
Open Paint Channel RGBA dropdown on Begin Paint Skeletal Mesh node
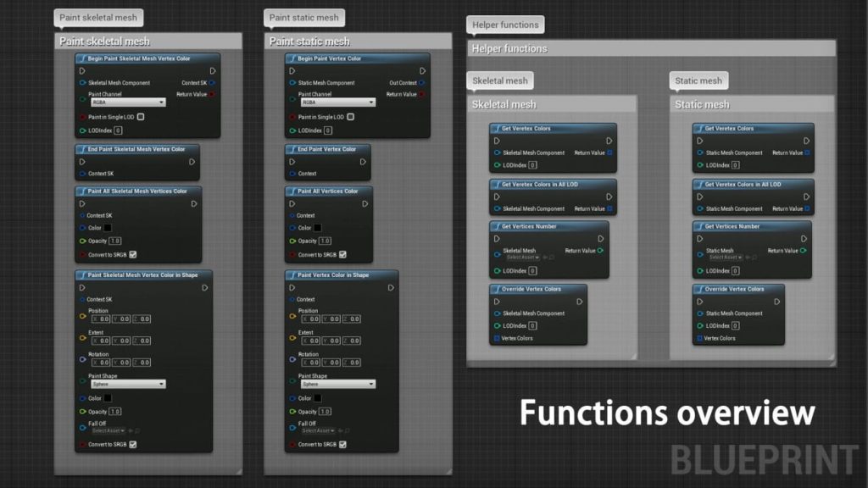pos(128,103)
